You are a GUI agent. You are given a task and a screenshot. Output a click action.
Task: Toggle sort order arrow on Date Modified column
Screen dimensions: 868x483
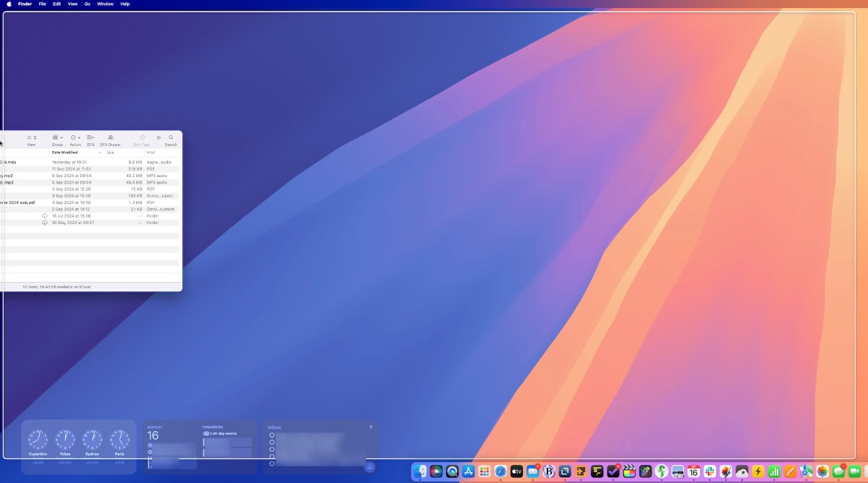[100, 153]
